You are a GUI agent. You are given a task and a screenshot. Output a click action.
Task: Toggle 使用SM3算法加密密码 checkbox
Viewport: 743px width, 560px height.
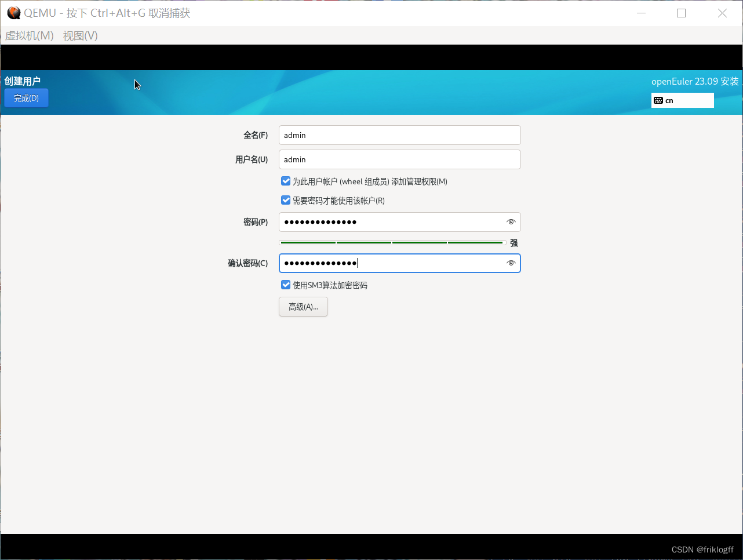pos(286,285)
